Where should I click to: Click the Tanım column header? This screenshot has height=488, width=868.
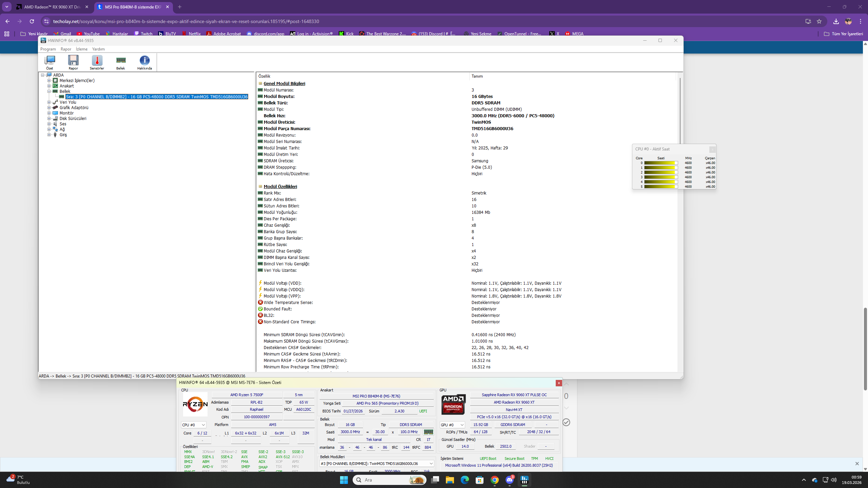click(477, 76)
